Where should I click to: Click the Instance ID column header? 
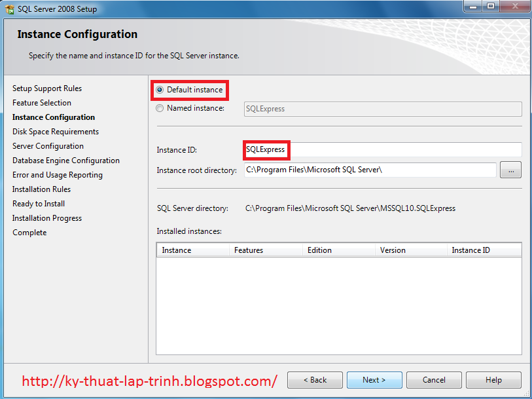(484, 250)
